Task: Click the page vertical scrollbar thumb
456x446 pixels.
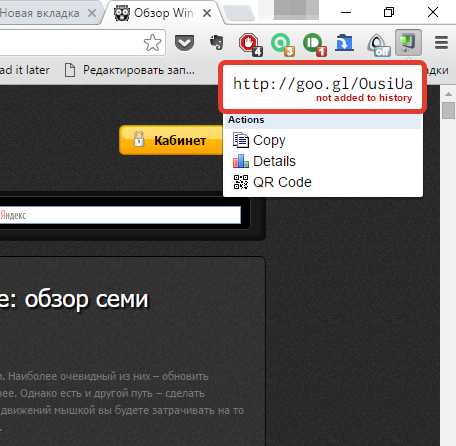Action: click(x=449, y=110)
